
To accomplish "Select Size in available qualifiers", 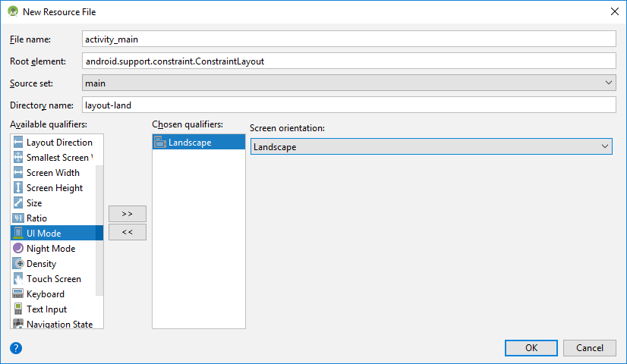I will click(x=34, y=203).
